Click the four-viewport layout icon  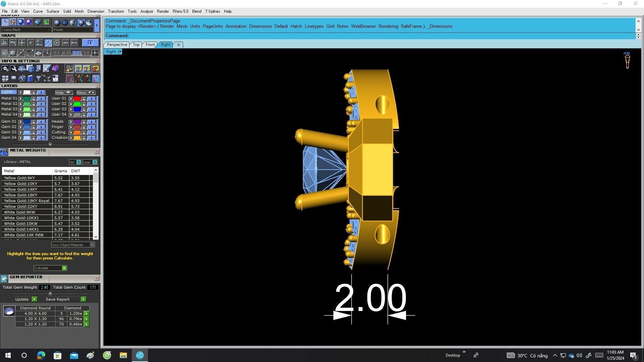coord(5,78)
